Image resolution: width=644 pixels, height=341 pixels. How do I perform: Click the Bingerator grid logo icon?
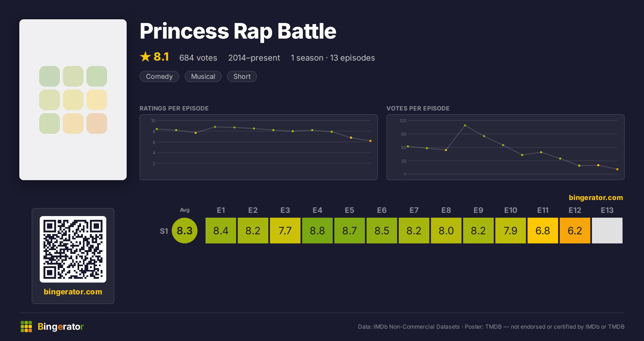26,327
